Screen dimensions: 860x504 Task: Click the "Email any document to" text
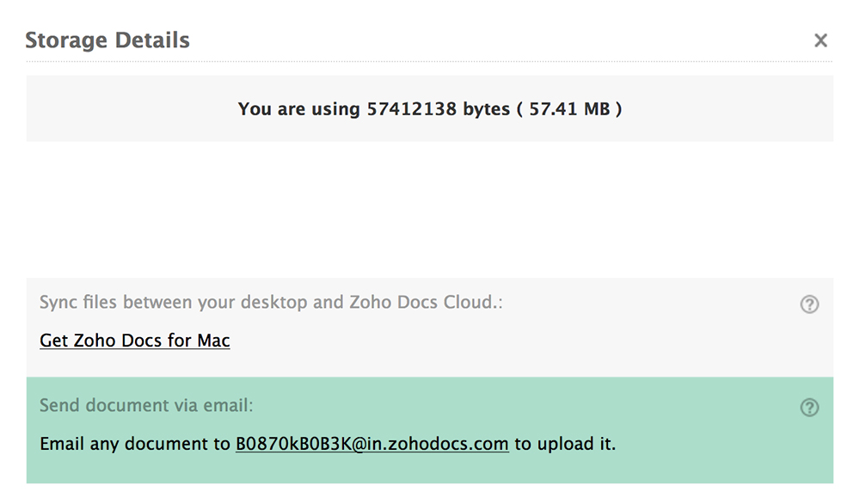pyautogui.click(x=135, y=445)
